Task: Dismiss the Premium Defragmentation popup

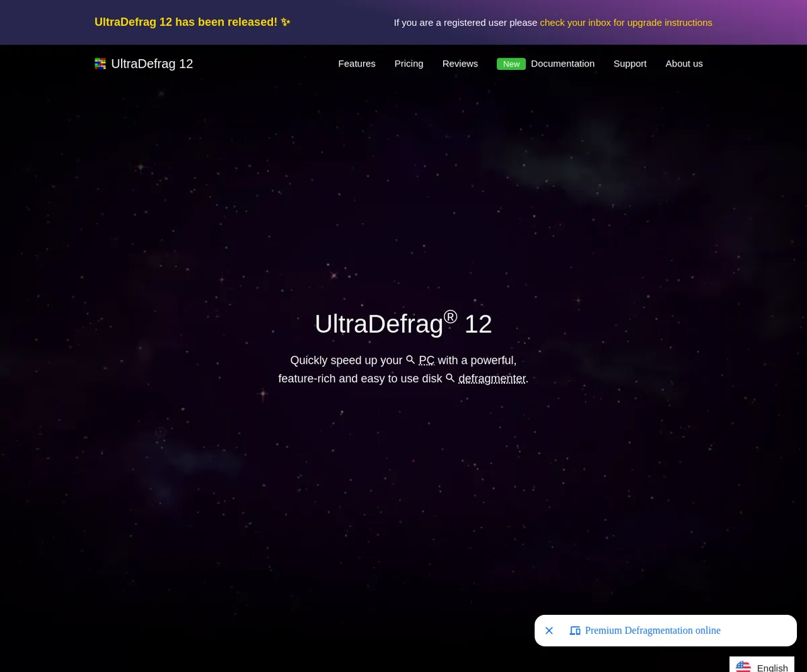Action: point(549,630)
